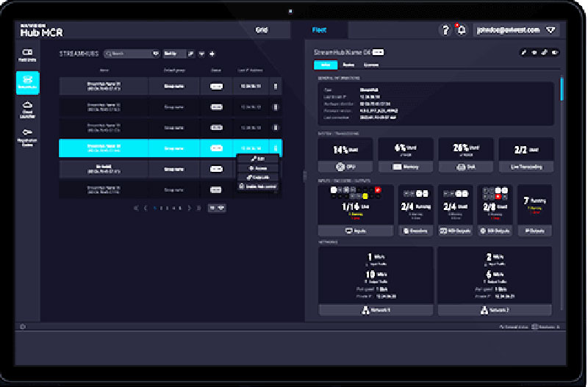The width and height of the screenshot is (588, 387).
Task: Click the Inputs button
Action: click(x=355, y=231)
